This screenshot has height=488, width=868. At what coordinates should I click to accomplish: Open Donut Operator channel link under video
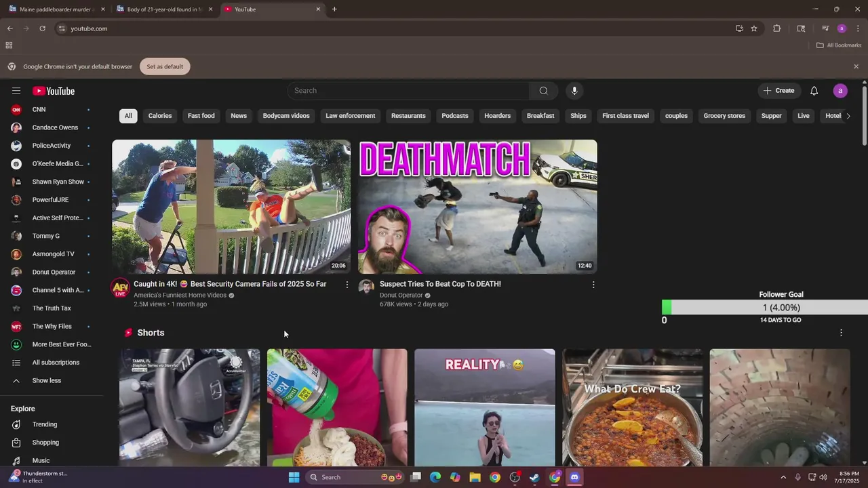click(x=401, y=296)
